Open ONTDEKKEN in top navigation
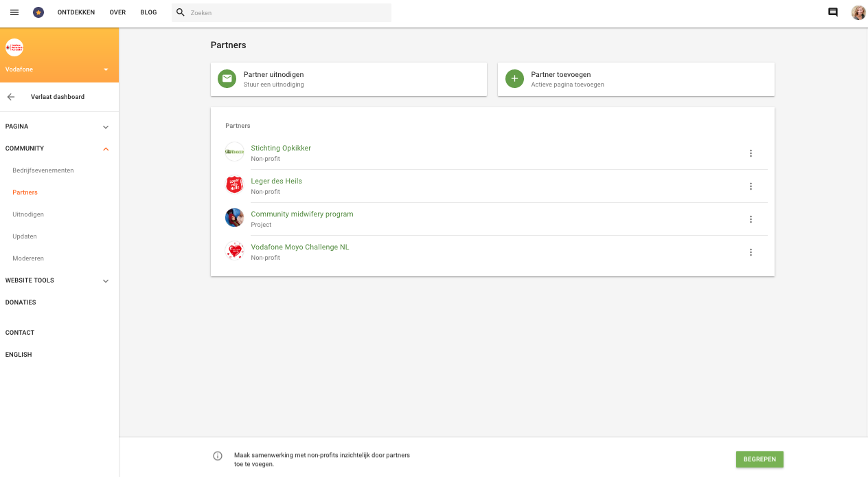 point(76,12)
